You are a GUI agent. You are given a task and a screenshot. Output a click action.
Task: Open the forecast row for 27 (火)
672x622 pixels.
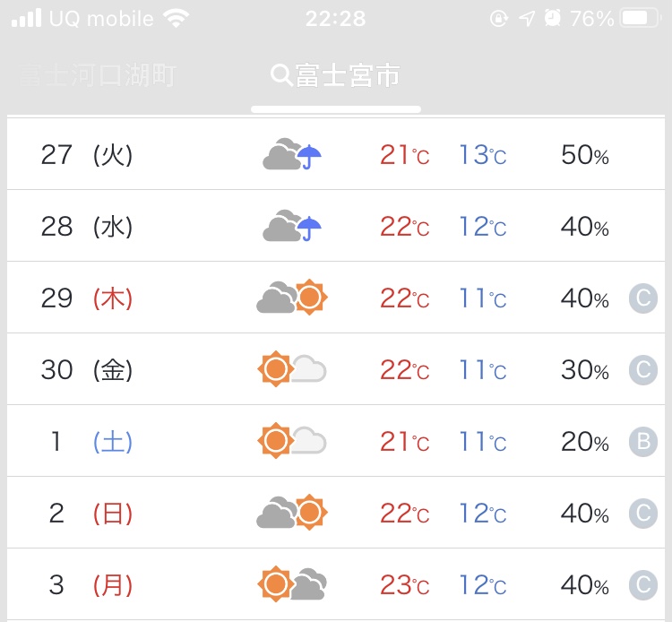336,154
